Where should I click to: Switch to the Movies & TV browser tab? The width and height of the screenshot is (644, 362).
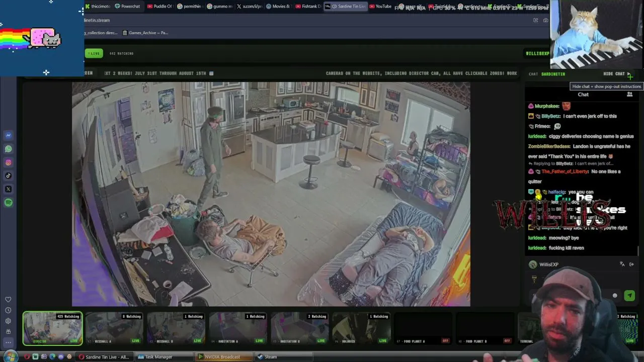[x=279, y=7]
